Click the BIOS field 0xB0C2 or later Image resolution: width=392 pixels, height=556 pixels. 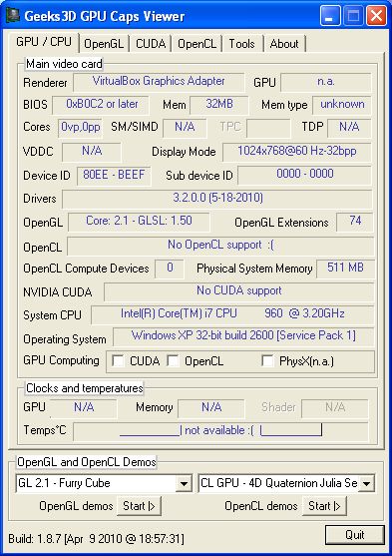(101, 105)
